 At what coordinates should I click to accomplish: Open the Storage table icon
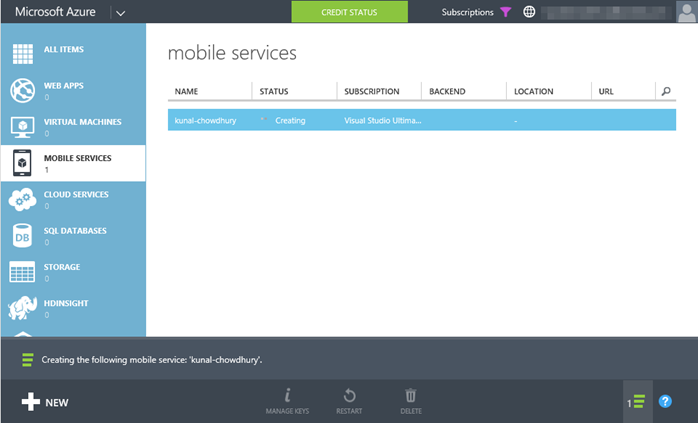[x=22, y=272]
